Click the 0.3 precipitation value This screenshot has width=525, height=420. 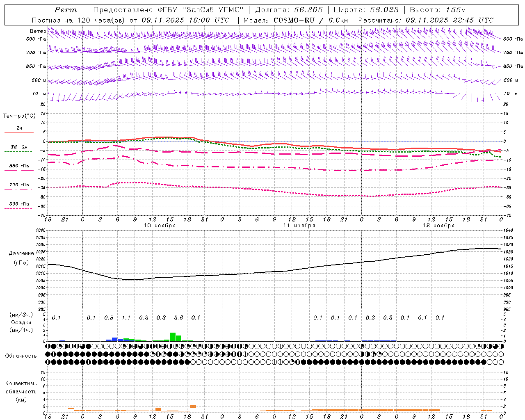tap(161, 317)
